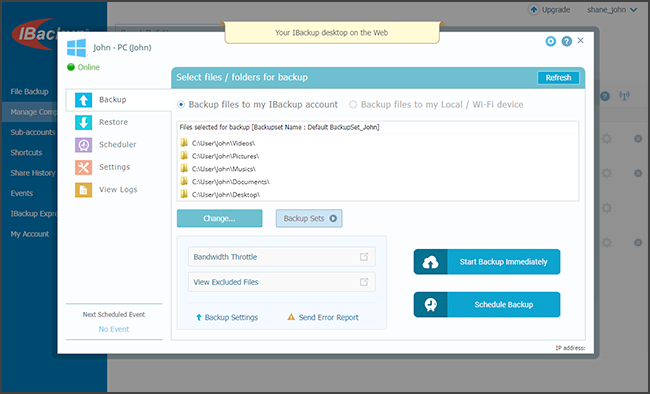The image size is (650, 394).
Task: Click the background page antenna signal icon
Action: (624, 96)
